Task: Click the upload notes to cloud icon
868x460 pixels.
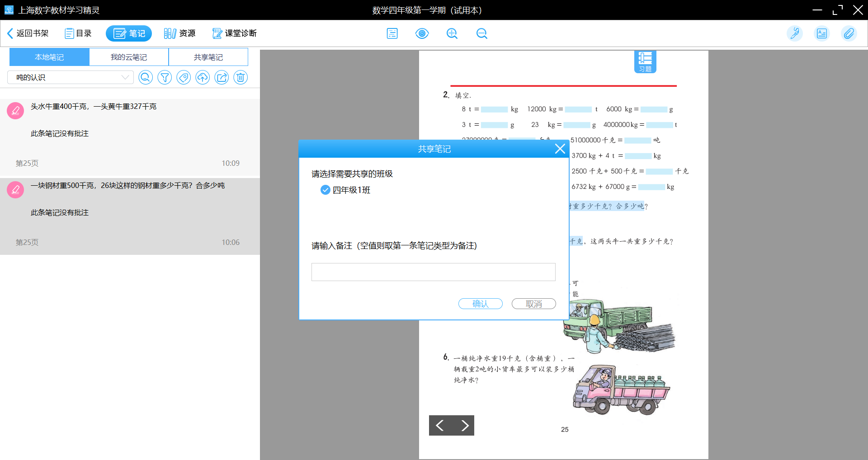Action: (x=203, y=78)
